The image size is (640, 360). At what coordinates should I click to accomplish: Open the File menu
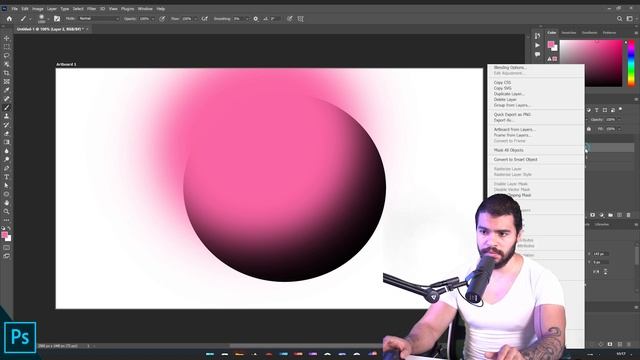point(15,9)
